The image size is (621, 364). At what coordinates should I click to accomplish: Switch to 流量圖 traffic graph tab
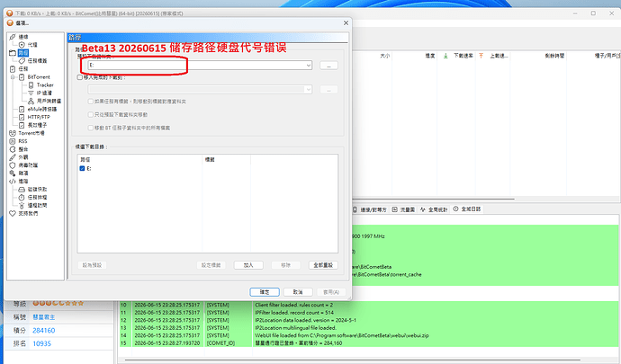coord(403,209)
